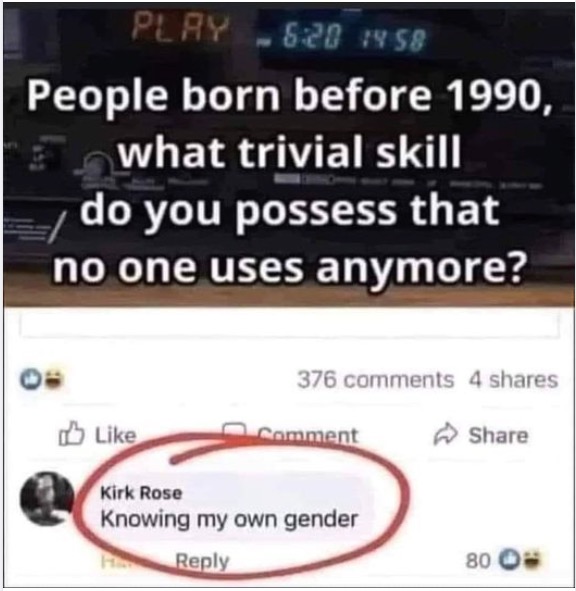
Task: Click the Comment speech bubble icon
Action: pos(234,432)
